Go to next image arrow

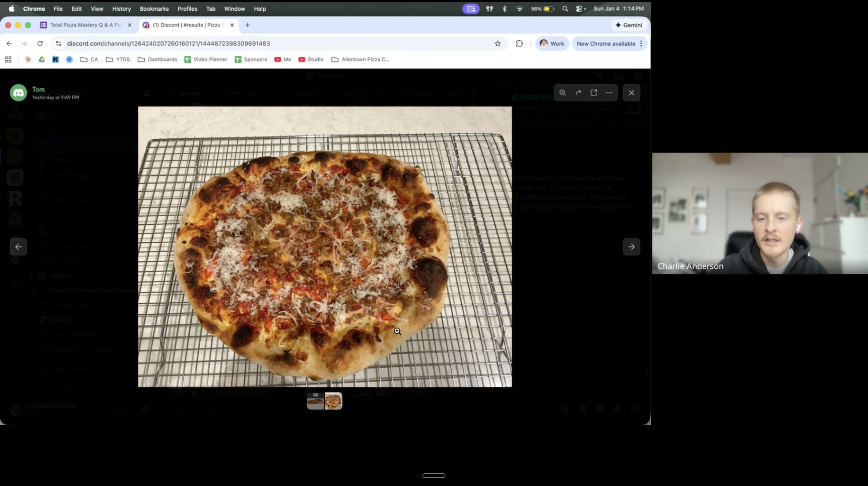click(631, 247)
